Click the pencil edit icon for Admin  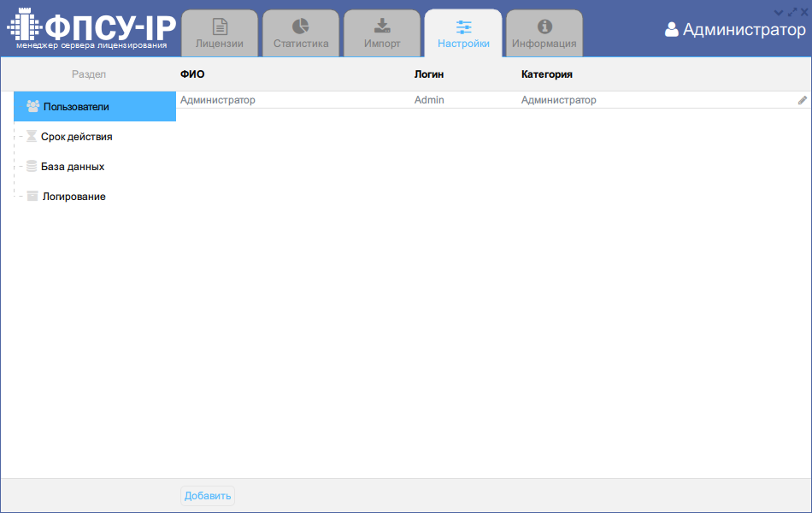(x=803, y=100)
